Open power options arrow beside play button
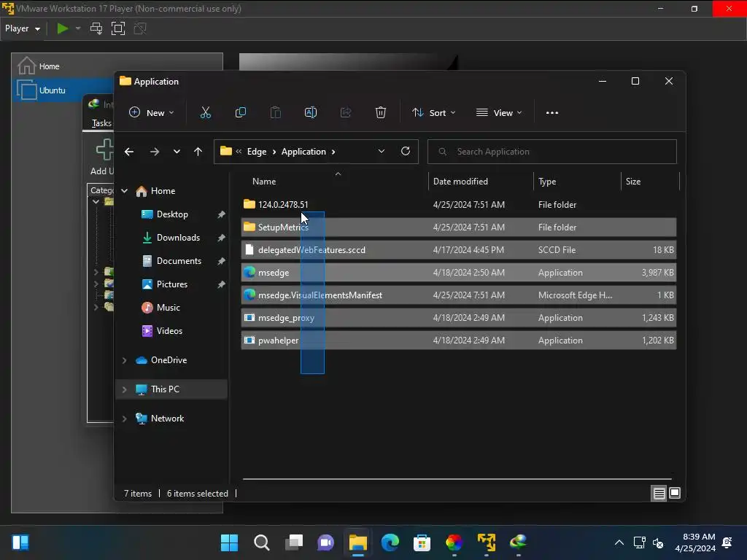 click(x=78, y=28)
